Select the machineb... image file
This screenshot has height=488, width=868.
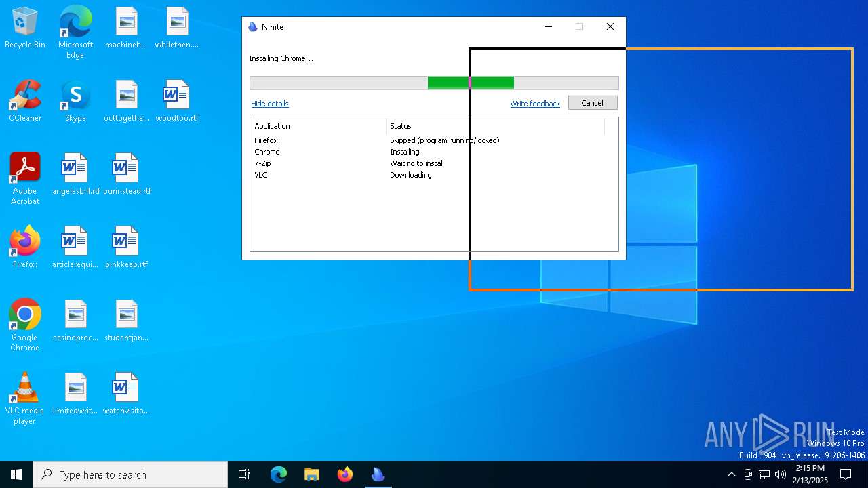126,28
